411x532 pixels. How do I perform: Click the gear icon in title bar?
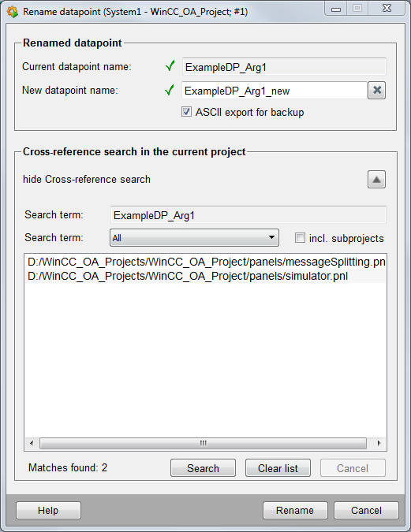pos(13,12)
